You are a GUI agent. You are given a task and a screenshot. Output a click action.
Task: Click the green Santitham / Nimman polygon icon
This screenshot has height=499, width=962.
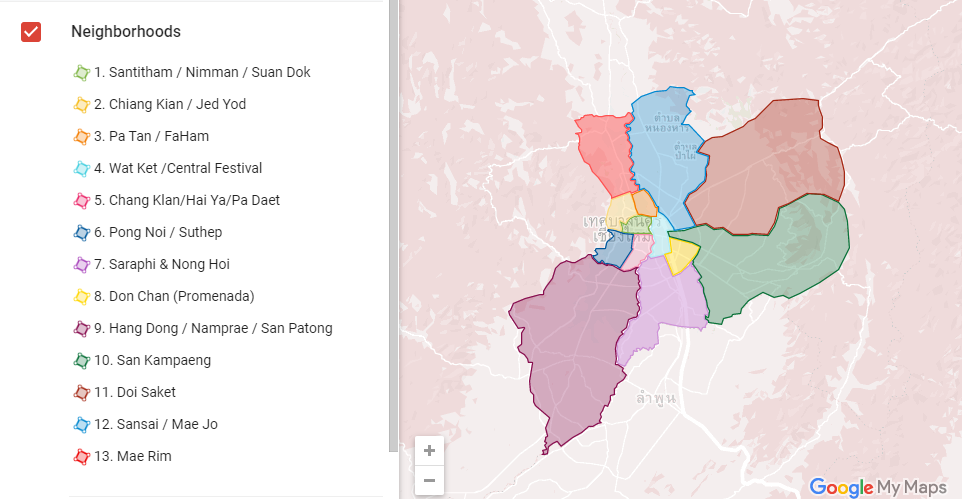click(x=82, y=73)
